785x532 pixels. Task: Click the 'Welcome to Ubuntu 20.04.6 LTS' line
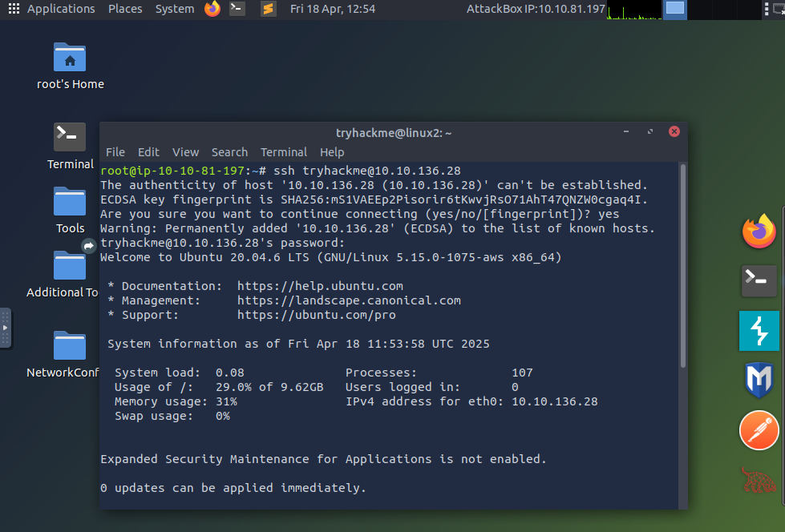[331, 257]
